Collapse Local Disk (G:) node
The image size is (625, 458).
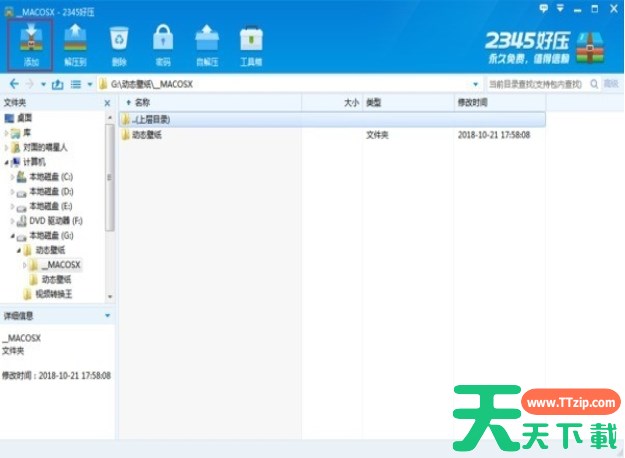click(12, 236)
